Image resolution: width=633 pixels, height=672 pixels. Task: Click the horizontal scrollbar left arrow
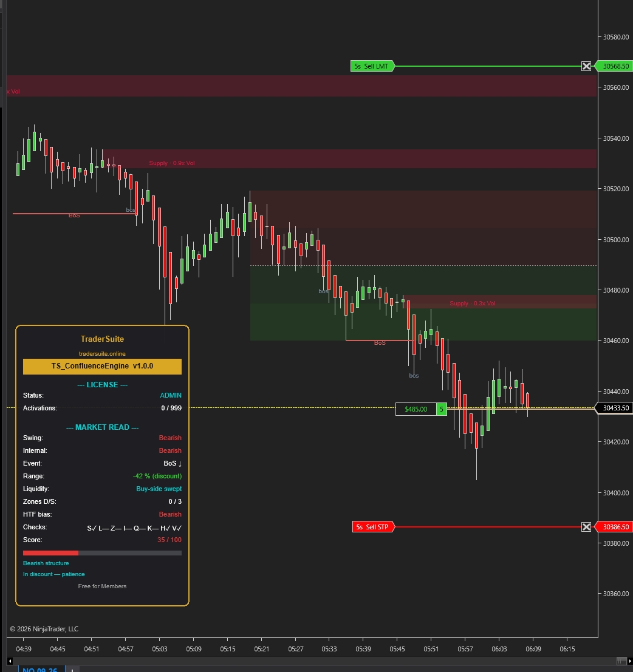click(x=10, y=661)
